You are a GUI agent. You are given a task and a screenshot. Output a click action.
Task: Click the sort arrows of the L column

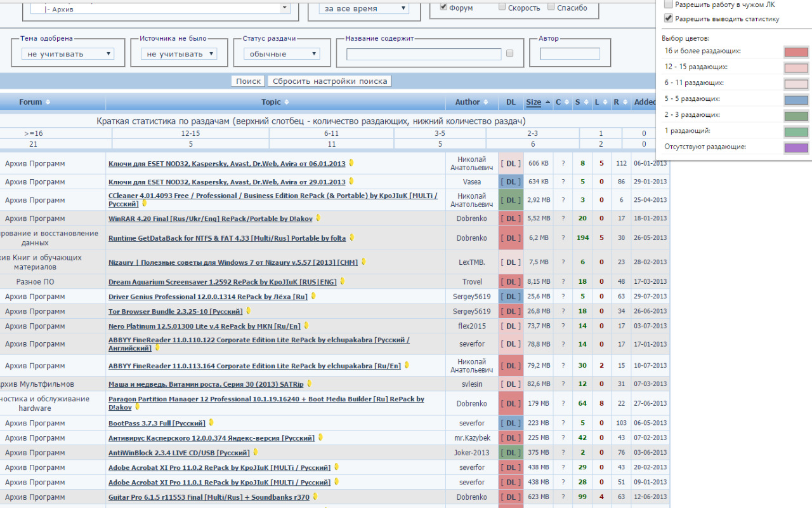(x=605, y=102)
